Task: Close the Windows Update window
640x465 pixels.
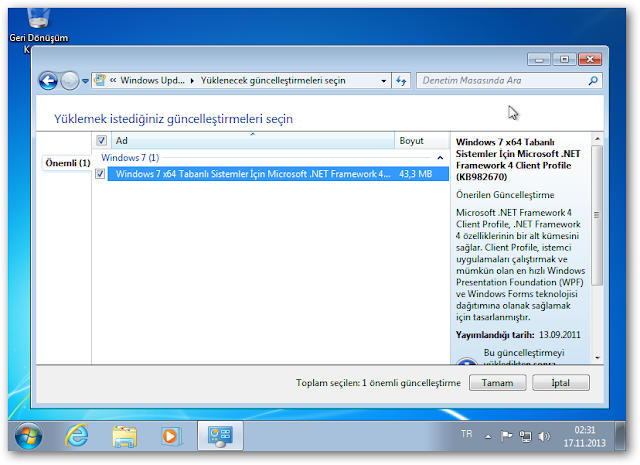Action: [x=590, y=60]
